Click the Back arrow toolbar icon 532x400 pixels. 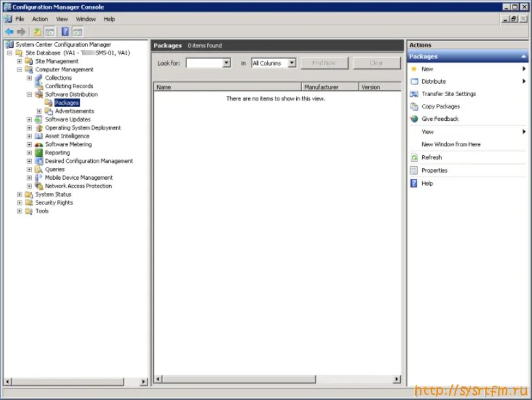[x=9, y=32]
